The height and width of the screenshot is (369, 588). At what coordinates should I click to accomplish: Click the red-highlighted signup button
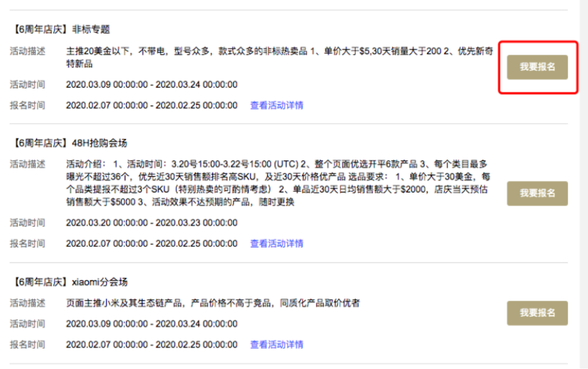(538, 67)
